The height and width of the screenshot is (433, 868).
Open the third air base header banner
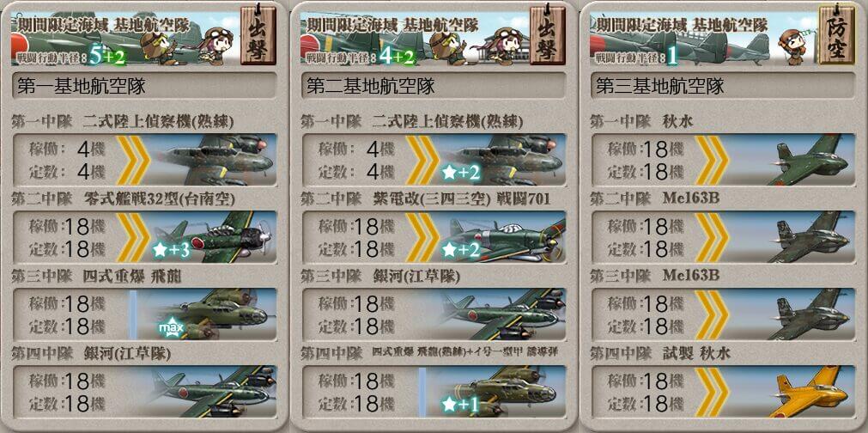point(704,38)
